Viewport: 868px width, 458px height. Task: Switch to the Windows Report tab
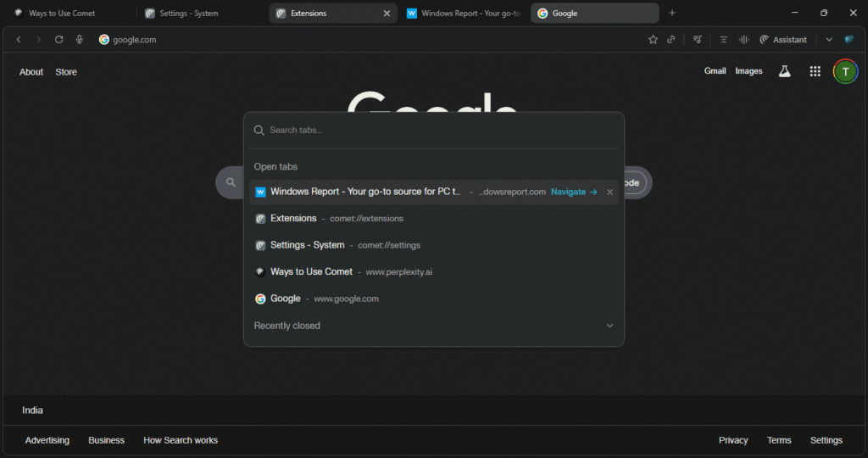462,13
